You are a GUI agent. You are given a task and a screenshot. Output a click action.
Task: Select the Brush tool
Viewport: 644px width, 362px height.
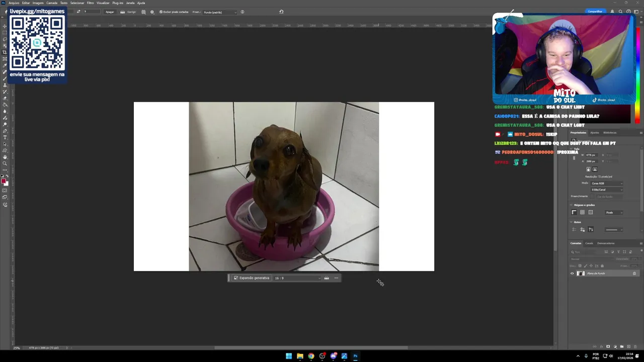pos(5,78)
